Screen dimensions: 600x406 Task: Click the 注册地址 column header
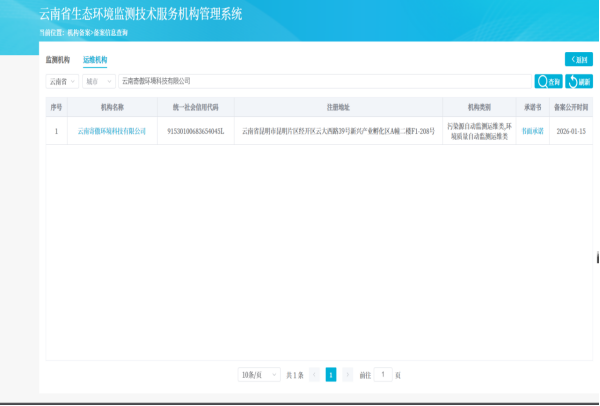click(338, 108)
